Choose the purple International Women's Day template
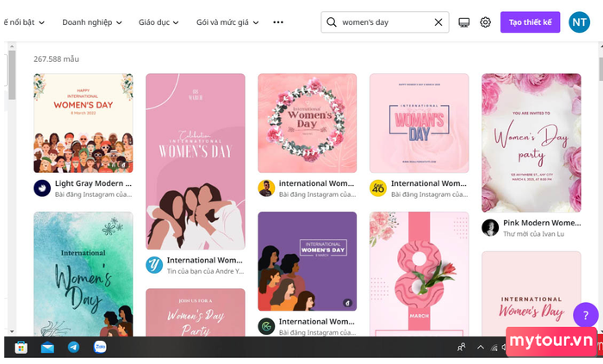Viewport: 603px width, 364px height. point(308,261)
